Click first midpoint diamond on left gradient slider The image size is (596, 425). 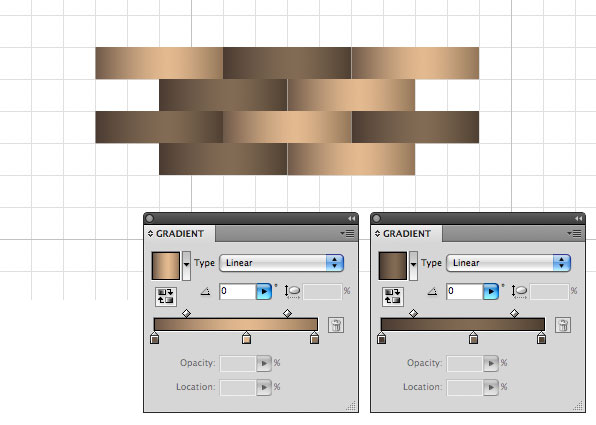point(186,313)
